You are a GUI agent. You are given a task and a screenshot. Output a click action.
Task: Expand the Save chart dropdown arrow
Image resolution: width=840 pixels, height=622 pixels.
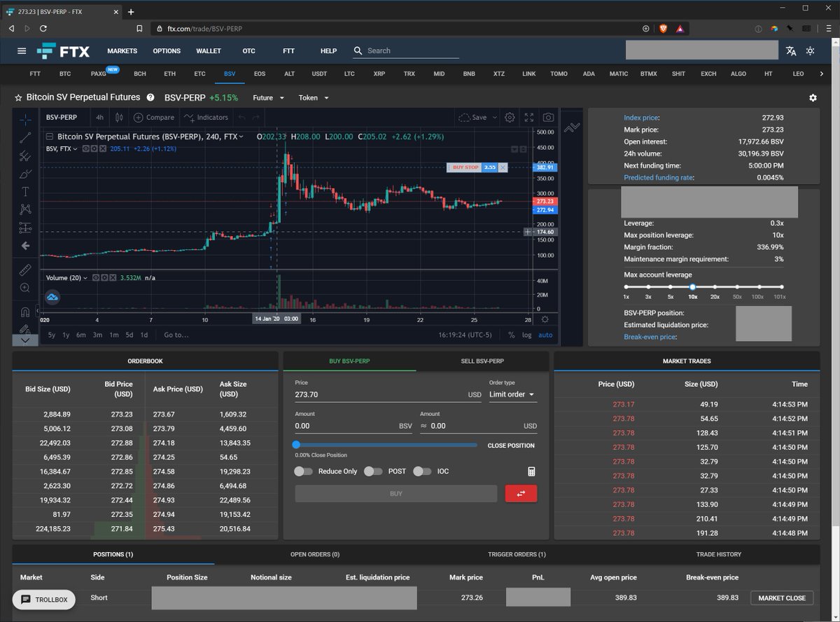495,117
